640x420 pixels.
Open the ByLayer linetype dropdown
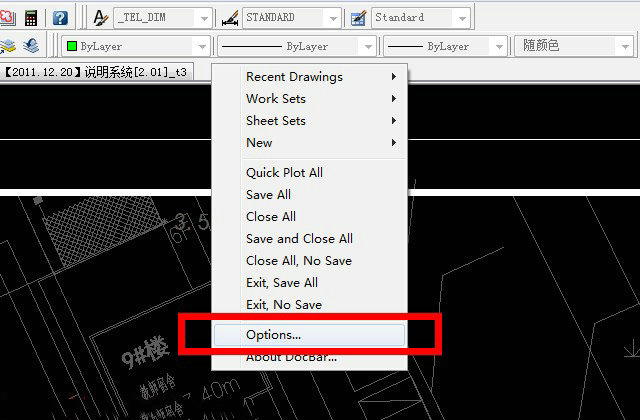[x=368, y=46]
